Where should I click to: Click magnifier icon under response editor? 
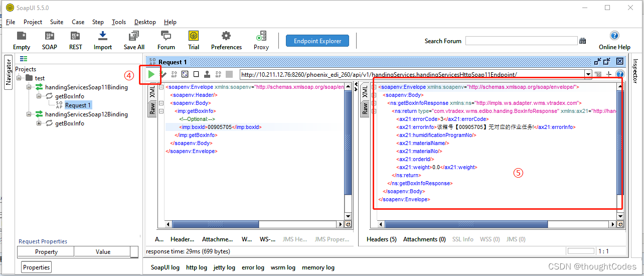[x=620, y=224]
